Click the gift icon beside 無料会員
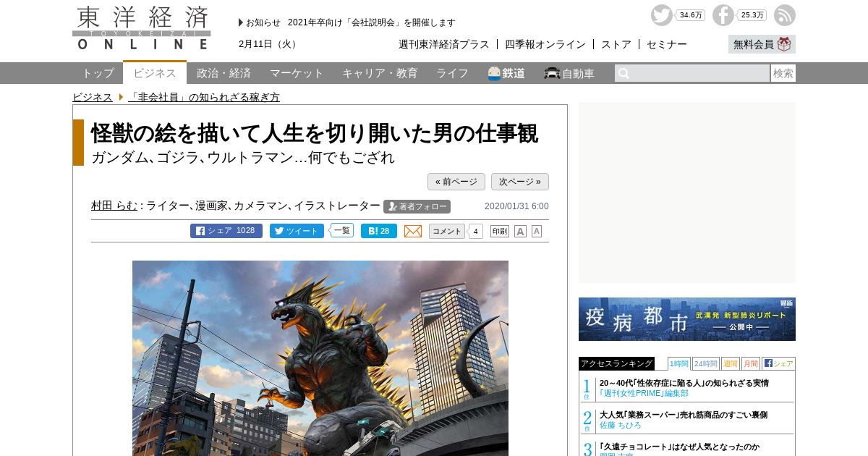The image size is (868, 456). coord(784,44)
